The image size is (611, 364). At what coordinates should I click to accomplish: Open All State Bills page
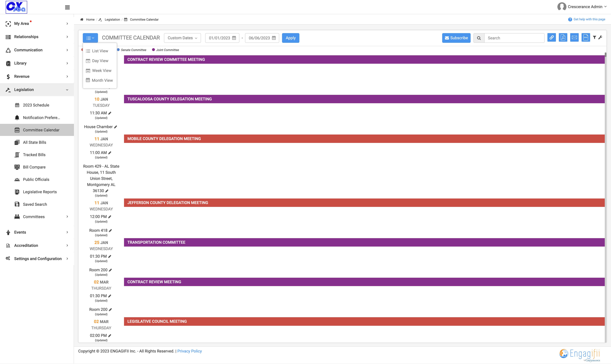tap(35, 142)
